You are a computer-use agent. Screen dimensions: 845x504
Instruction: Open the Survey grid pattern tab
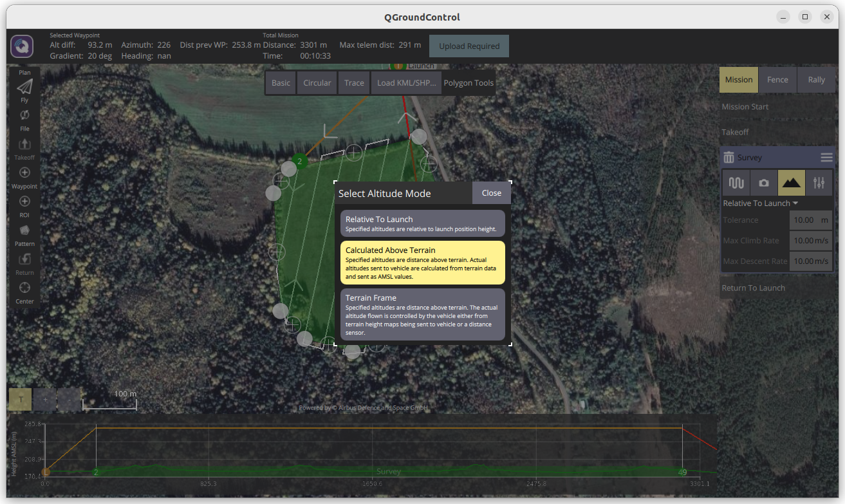736,183
